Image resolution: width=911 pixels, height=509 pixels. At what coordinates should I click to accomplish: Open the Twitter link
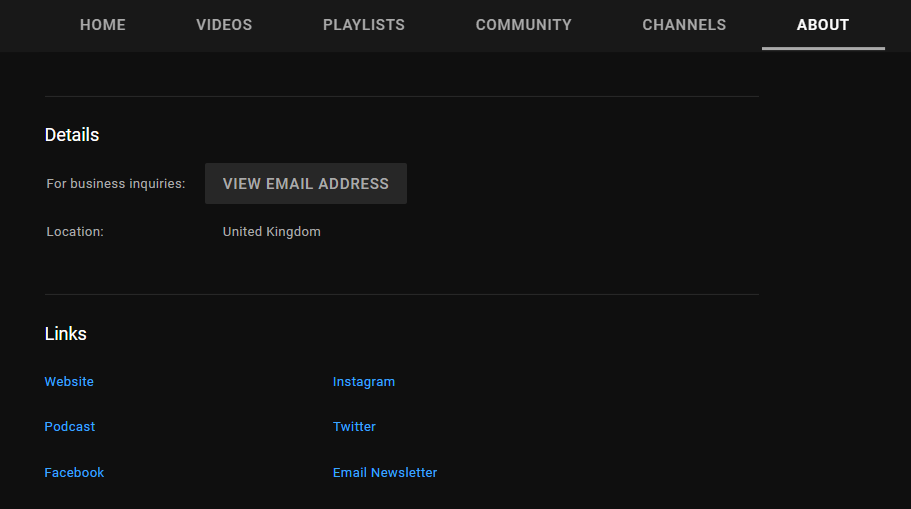click(354, 426)
